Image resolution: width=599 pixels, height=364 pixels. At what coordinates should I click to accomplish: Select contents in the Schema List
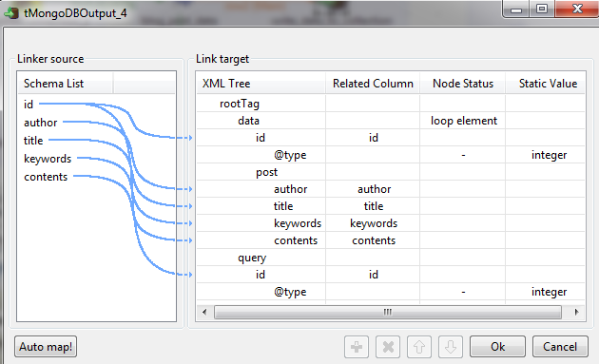point(46,177)
